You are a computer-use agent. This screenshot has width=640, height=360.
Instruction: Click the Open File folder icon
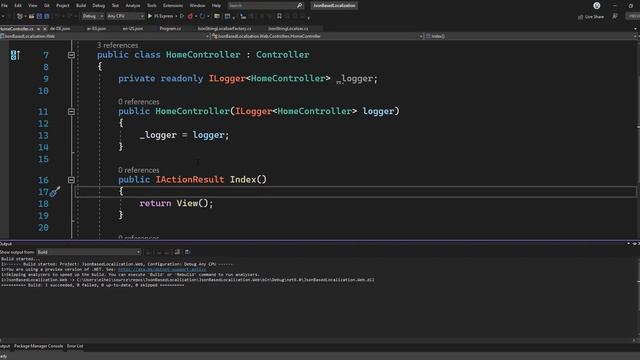pyautogui.click(x=31, y=16)
